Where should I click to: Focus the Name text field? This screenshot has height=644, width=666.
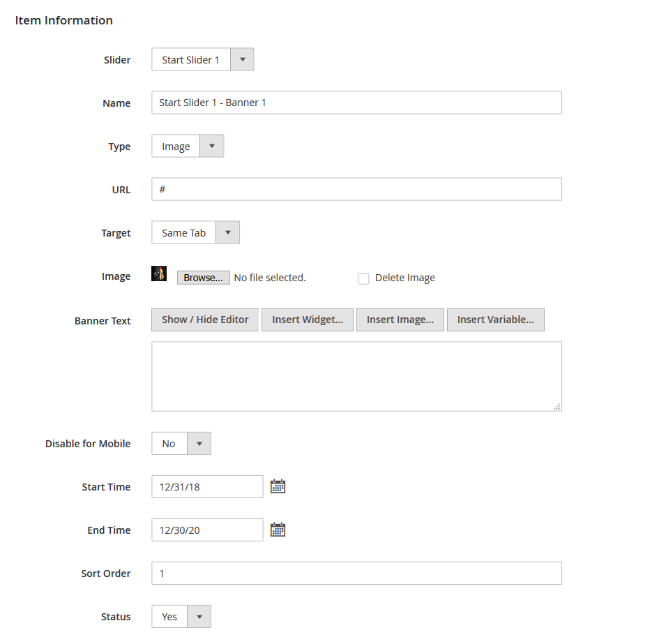click(356, 103)
